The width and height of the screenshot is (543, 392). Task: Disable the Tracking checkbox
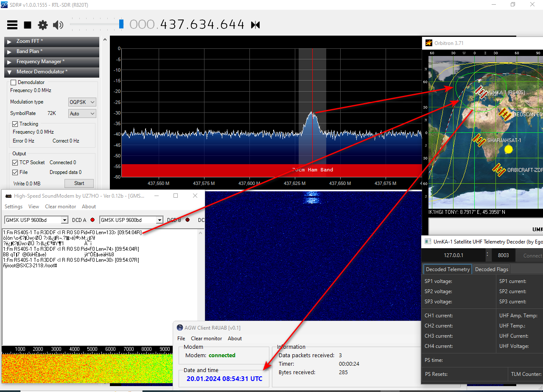pyautogui.click(x=15, y=124)
